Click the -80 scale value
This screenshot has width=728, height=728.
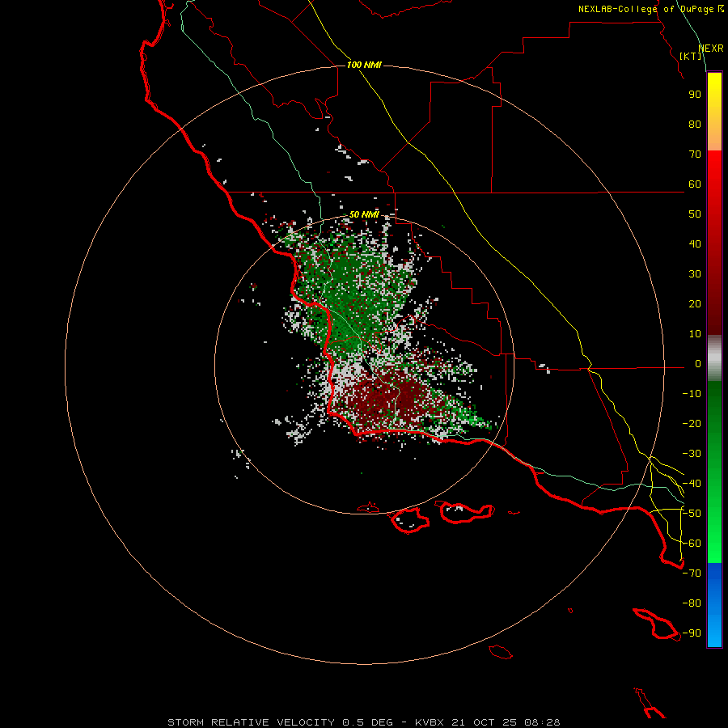[x=692, y=603]
